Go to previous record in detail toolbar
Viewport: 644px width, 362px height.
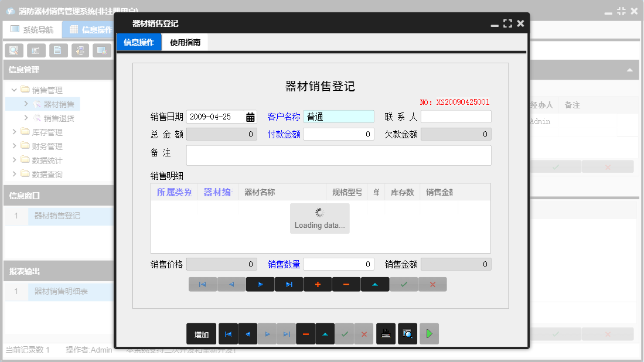pyautogui.click(x=231, y=284)
